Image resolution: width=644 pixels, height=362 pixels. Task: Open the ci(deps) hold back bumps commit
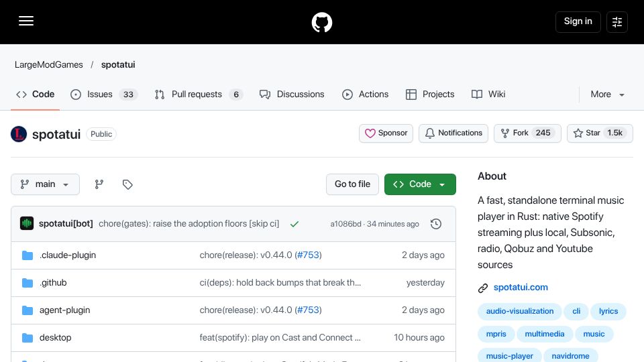coord(280,283)
